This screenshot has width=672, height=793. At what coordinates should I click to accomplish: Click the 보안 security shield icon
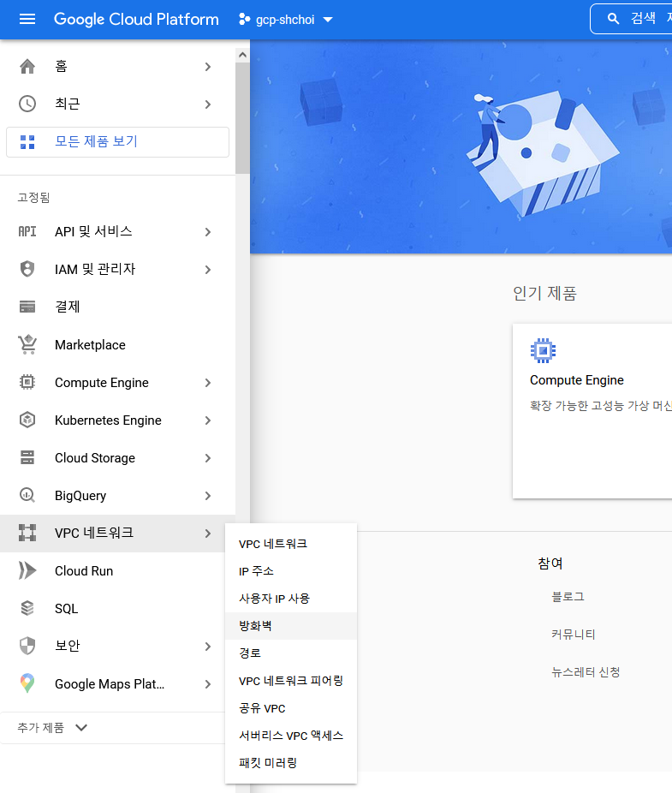point(27,646)
